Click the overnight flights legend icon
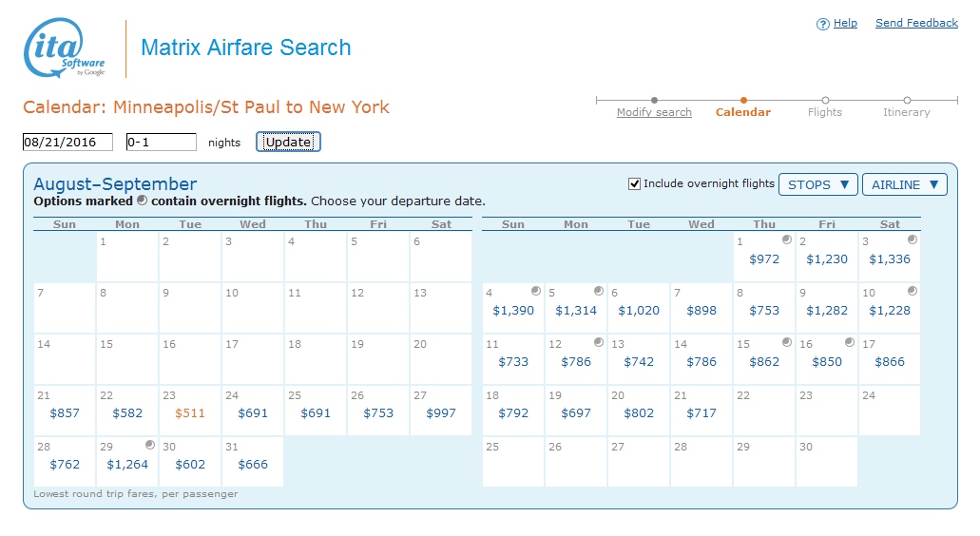The image size is (980, 536). [142, 201]
